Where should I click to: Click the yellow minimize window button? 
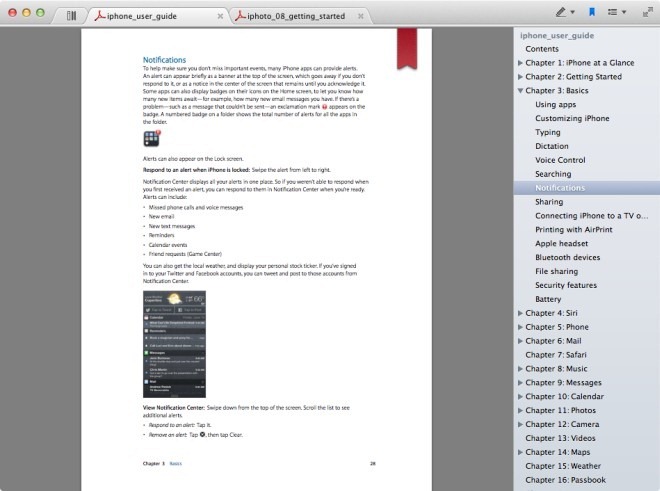pyautogui.click(x=26, y=13)
